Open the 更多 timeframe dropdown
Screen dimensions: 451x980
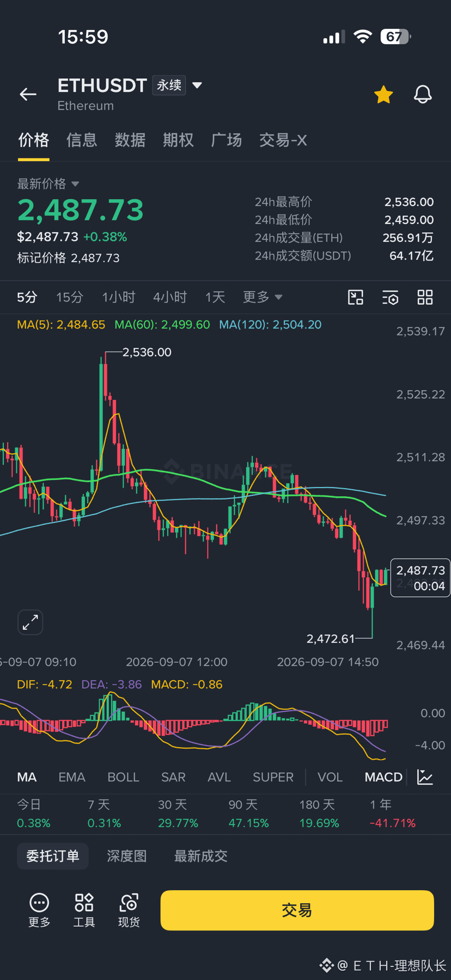263,297
